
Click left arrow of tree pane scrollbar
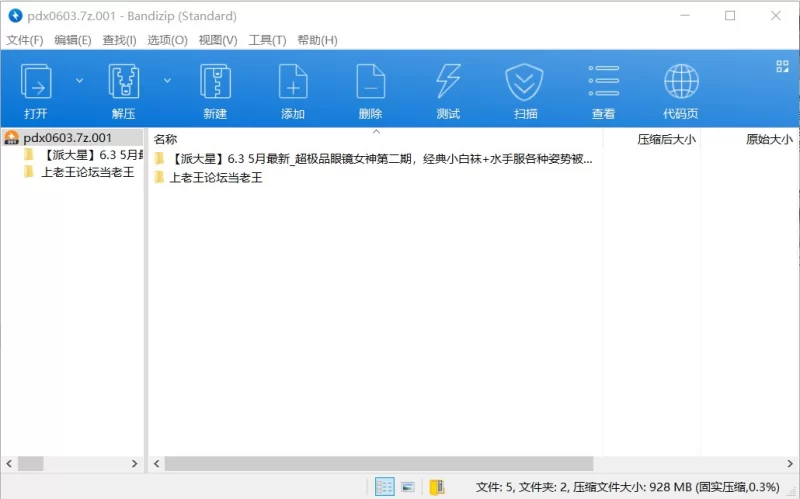[x=9, y=464]
